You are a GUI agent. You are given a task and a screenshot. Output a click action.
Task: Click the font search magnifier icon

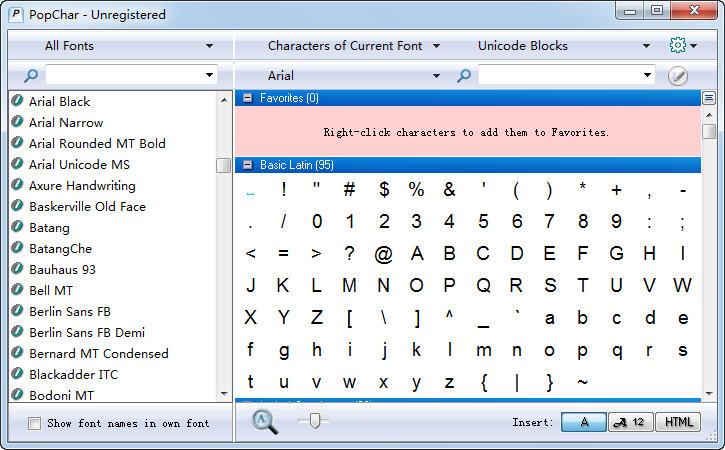tap(31, 75)
